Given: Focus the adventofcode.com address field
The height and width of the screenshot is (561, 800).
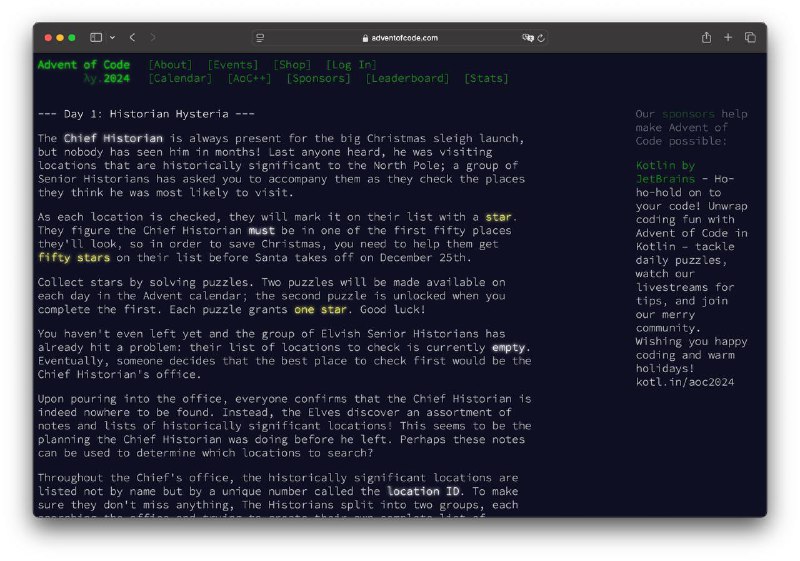Looking at the screenshot, I should [400, 38].
